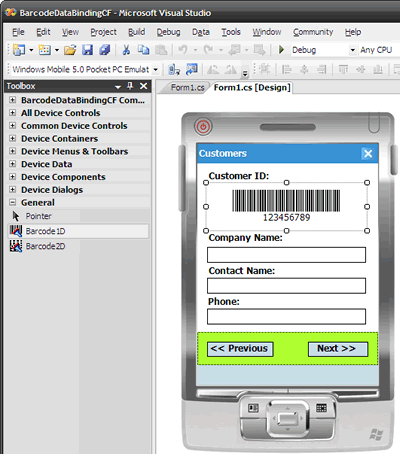Viewport: 400px width, 454px height.
Task: Click the Undo toolbar icon
Action: (183, 50)
